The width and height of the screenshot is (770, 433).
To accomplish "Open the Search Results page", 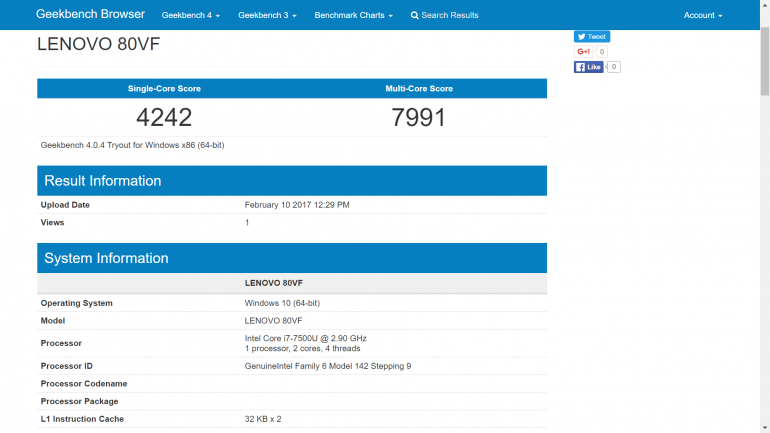I will point(444,15).
